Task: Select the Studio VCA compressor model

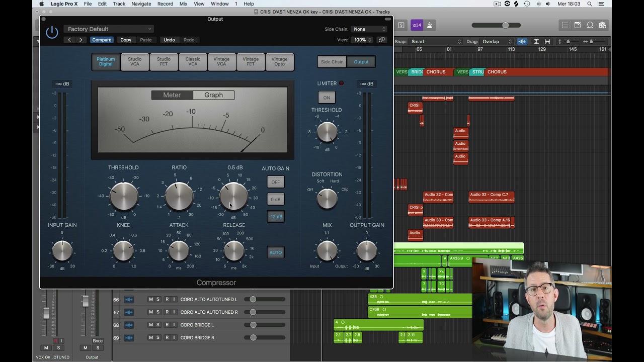Action: [x=135, y=62]
